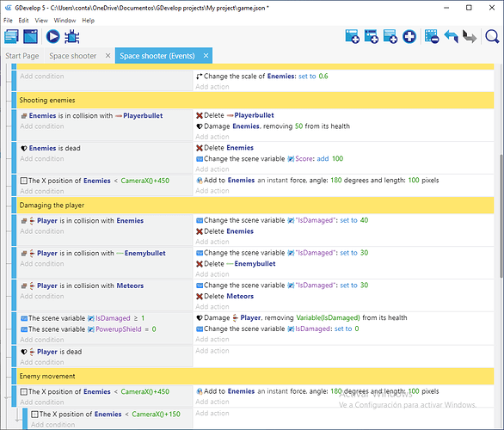Open the Help menu
The width and height of the screenshot is (504, 430).
click(88, 21)
